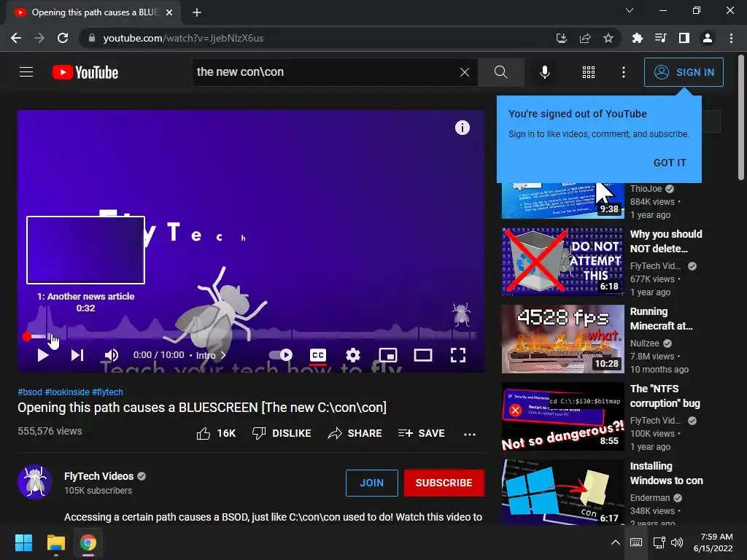Start voice search with microphone icon
747x560 pixels.
click(x=544, y=72)
